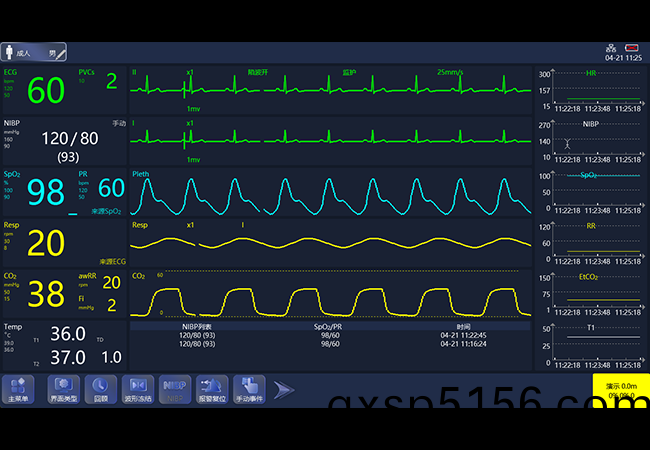Open the CO2 value 38 panel
The height and width of the screenshot is (450, 650).
tap(46, 294)
